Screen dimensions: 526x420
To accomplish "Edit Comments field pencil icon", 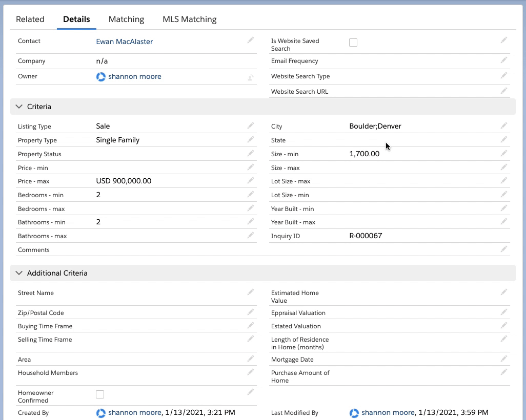I will pyautogui.click(x=504, y=249).
